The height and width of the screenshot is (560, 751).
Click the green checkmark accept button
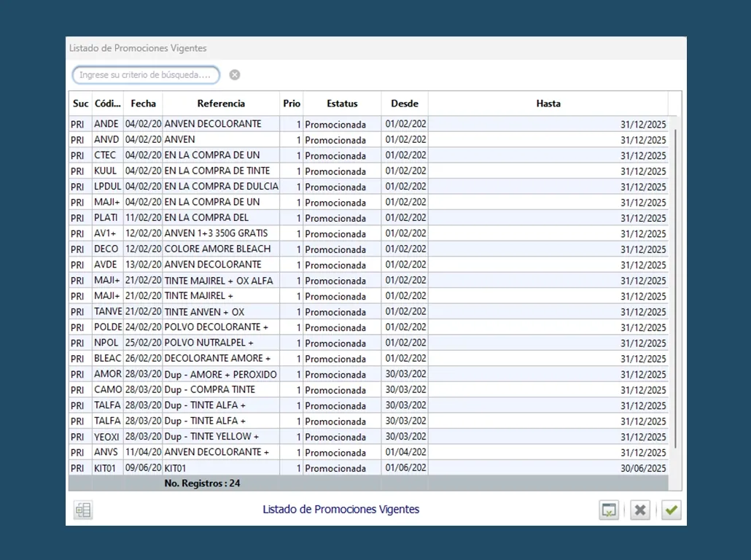(x=672, y=510)
